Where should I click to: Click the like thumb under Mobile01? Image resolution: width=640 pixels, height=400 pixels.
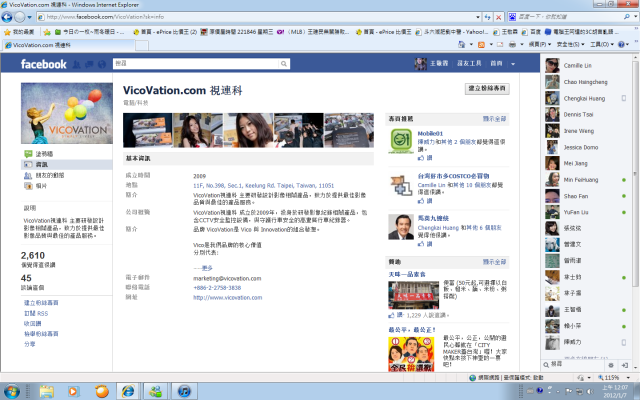pos(421,158)
